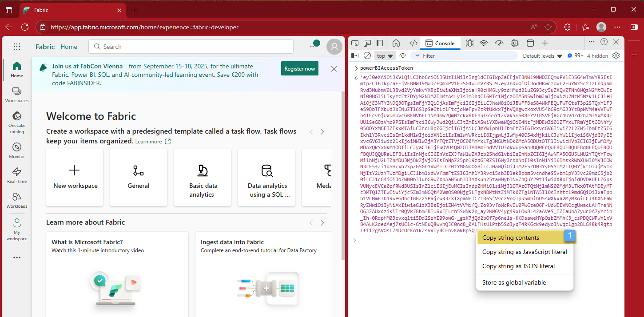Add more tools with the plus icon
Viewport: 644px width, 317px height.
pos(545,43)
